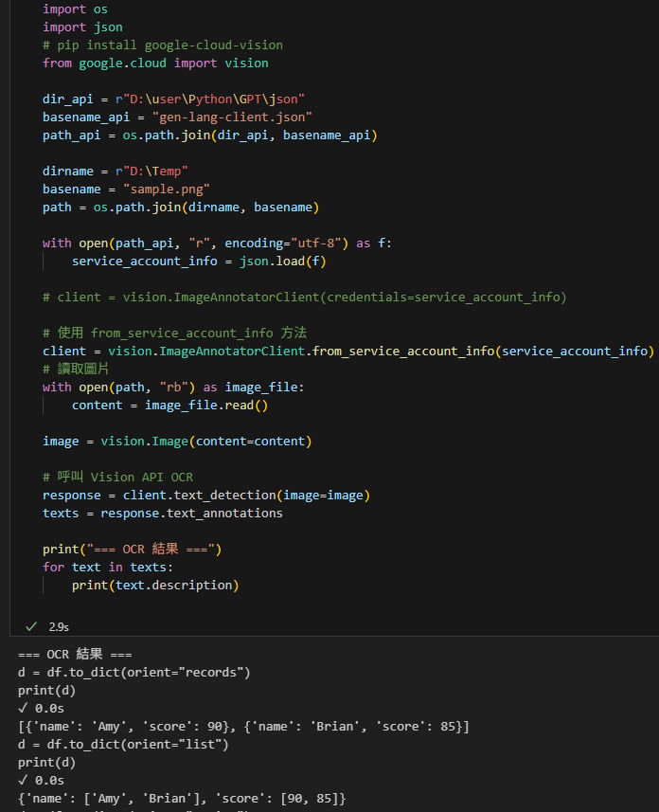Screen dimensions: 659x812
Task: Click the client from_service_account_info assignment line
Action: tap(348, 352)
